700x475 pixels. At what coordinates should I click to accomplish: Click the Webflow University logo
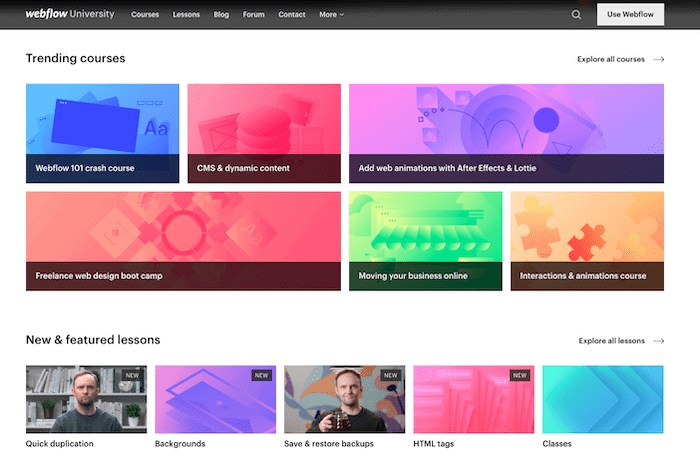point(70,14)
